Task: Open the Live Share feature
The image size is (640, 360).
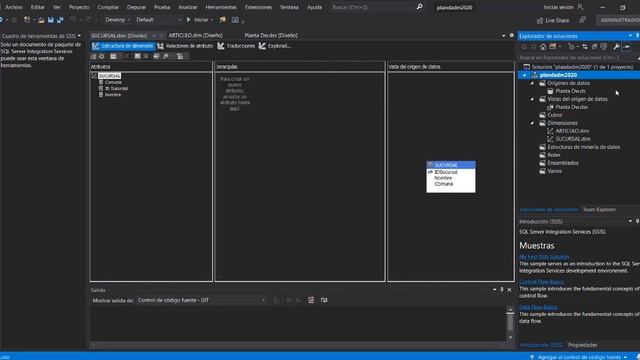Action: tap(553, 20)
